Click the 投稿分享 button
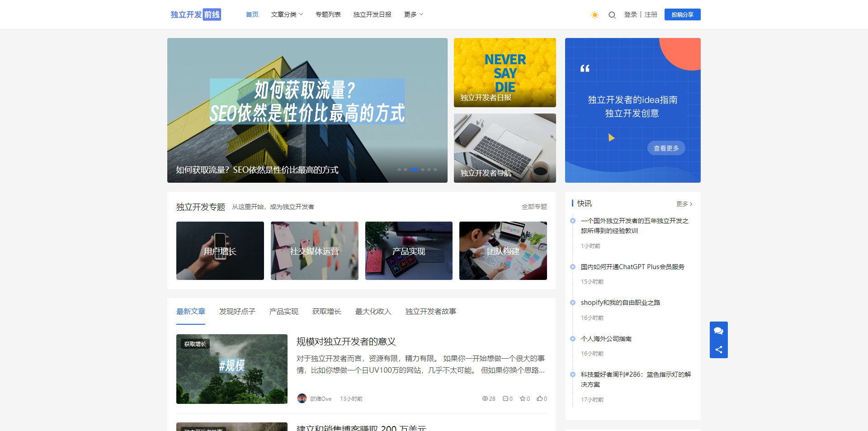868x431 pixels. coord(682,14)
